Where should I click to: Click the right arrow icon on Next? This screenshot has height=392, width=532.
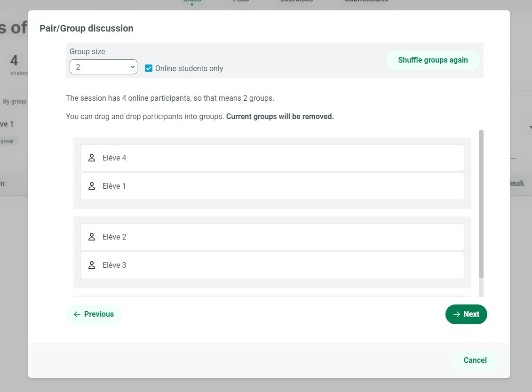(x=456, y=314)
